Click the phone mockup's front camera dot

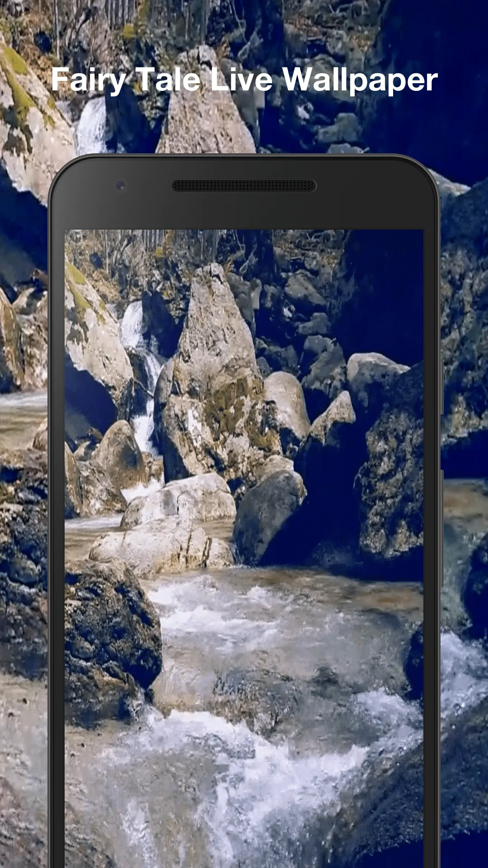coord(120,185)
